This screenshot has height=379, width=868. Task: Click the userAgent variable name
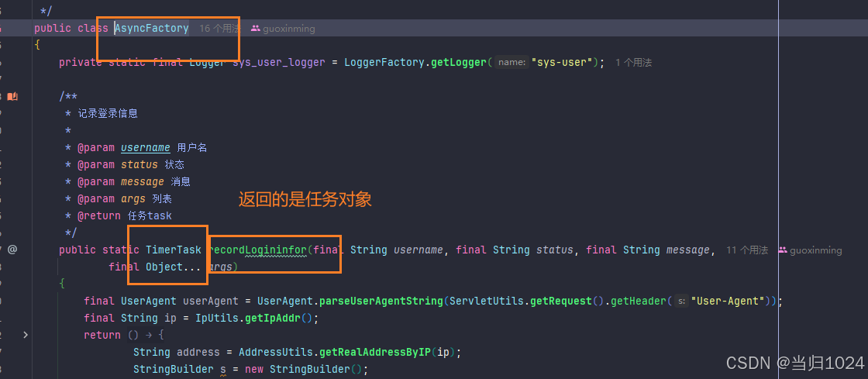(210, 301)
